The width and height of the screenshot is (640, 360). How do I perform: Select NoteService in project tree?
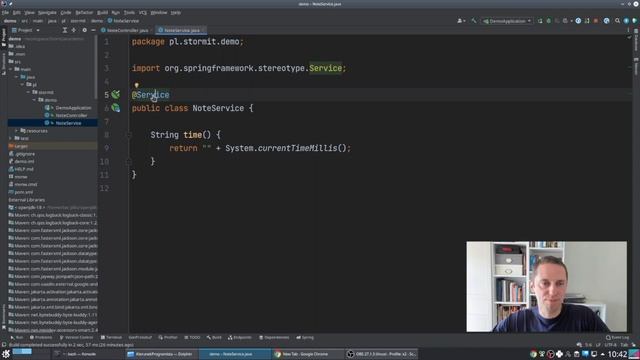tap(68, 123)
